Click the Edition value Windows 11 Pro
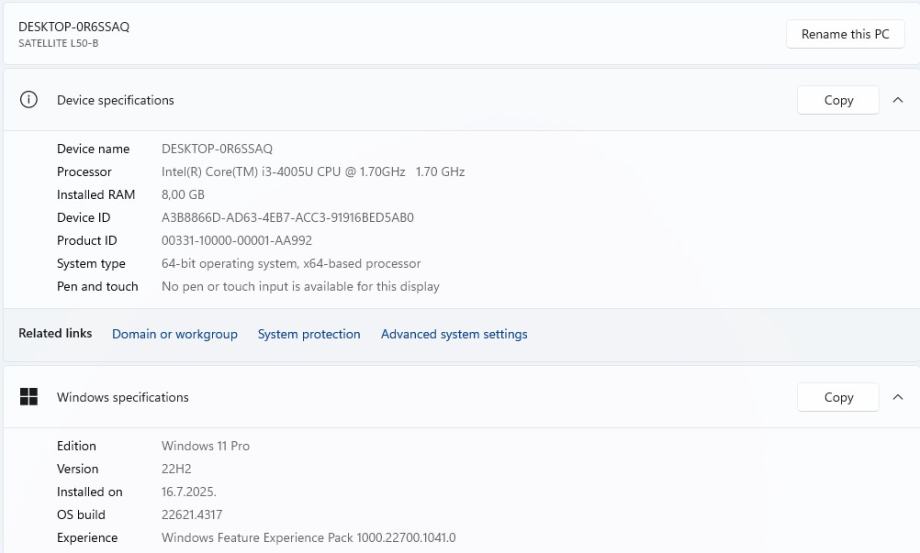The height and width of the screenshot is (553, 920). coord(205,446)
